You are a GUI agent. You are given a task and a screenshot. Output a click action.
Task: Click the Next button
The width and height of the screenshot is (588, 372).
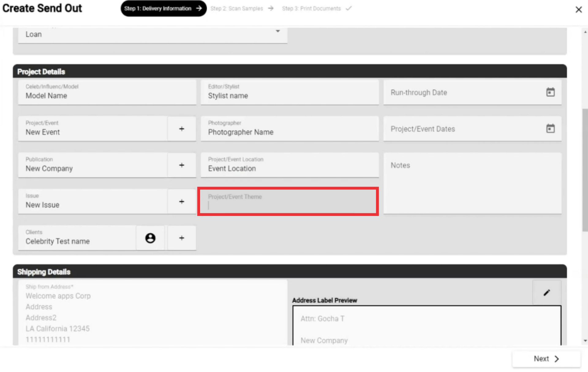(x=546, y=359)
